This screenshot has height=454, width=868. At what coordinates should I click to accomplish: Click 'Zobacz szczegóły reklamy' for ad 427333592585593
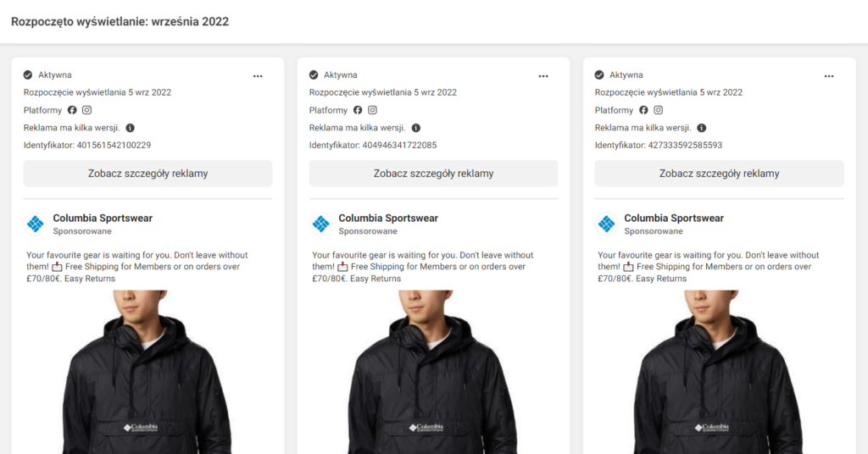pyautogui.click(x=719, y=174)
